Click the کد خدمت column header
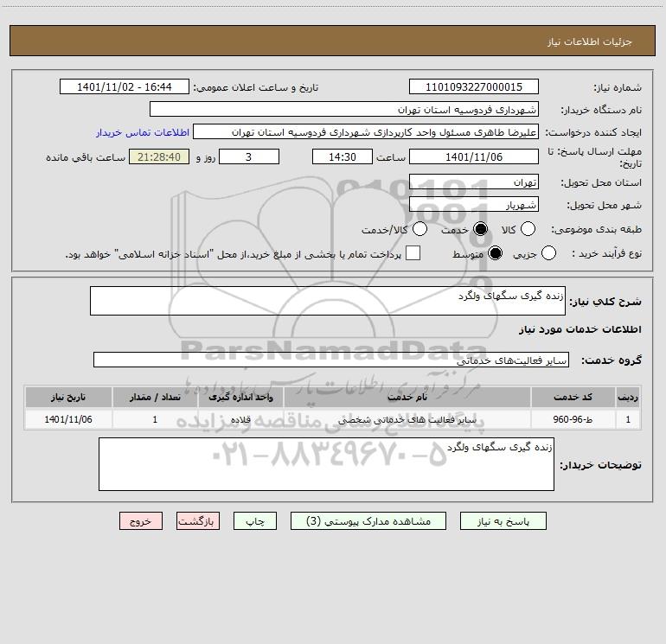 coord(573,398)
